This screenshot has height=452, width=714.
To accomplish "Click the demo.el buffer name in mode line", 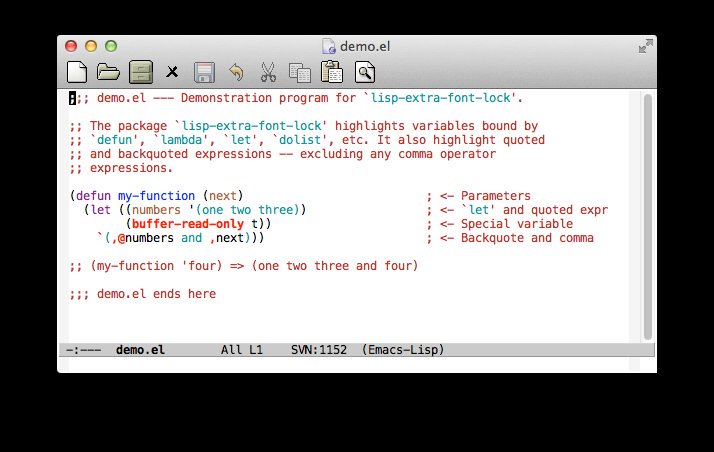I will 140,350.
